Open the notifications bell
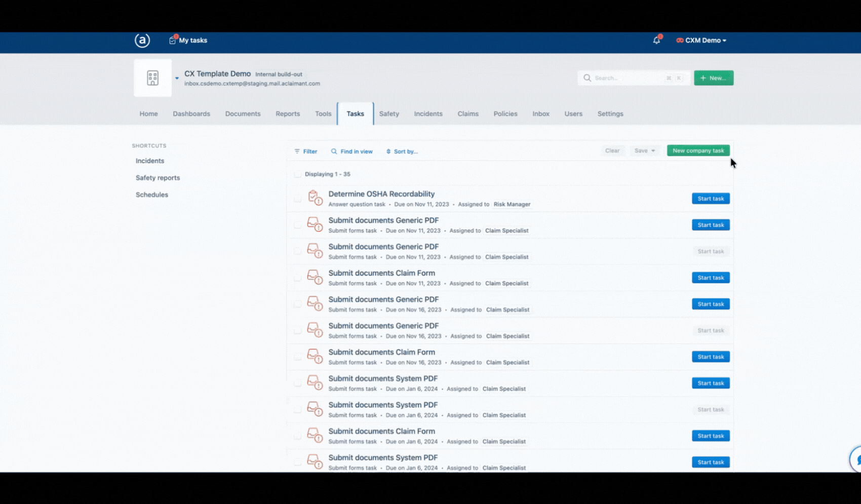Image resolution: width=861 pixels, height=504 pixels. [x=656, y=40]
